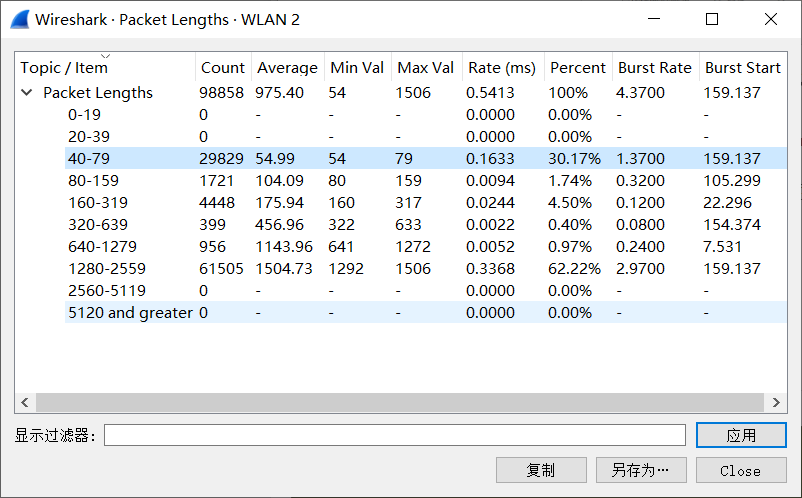Click the Wireshark shark fin icon
Viewport: 802px width, 498px height.
click(18, 19)
